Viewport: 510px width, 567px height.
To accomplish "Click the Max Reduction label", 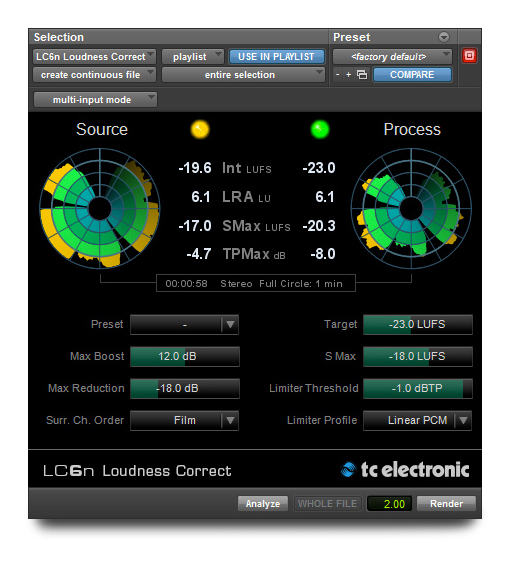I will pos(86,388).
